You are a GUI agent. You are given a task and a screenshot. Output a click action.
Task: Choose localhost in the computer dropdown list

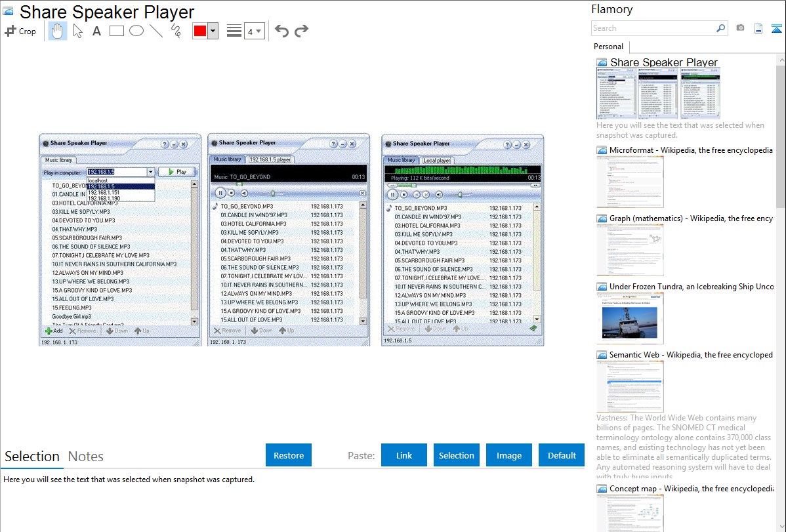click(120, 180)
